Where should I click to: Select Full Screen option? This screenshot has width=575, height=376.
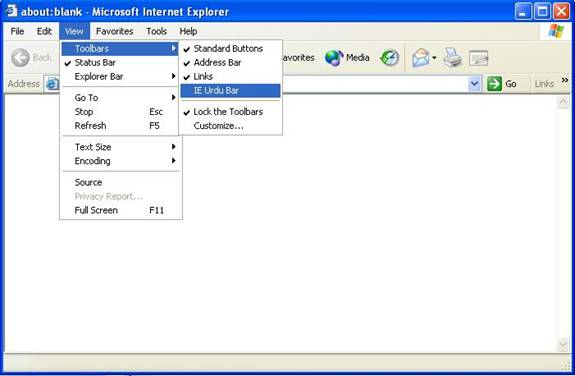click(121, 210)
